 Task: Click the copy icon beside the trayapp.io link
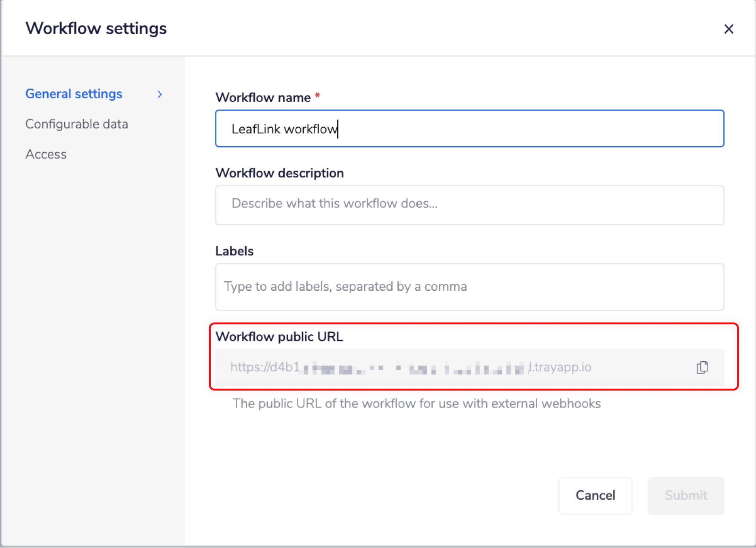click(702, 367)
